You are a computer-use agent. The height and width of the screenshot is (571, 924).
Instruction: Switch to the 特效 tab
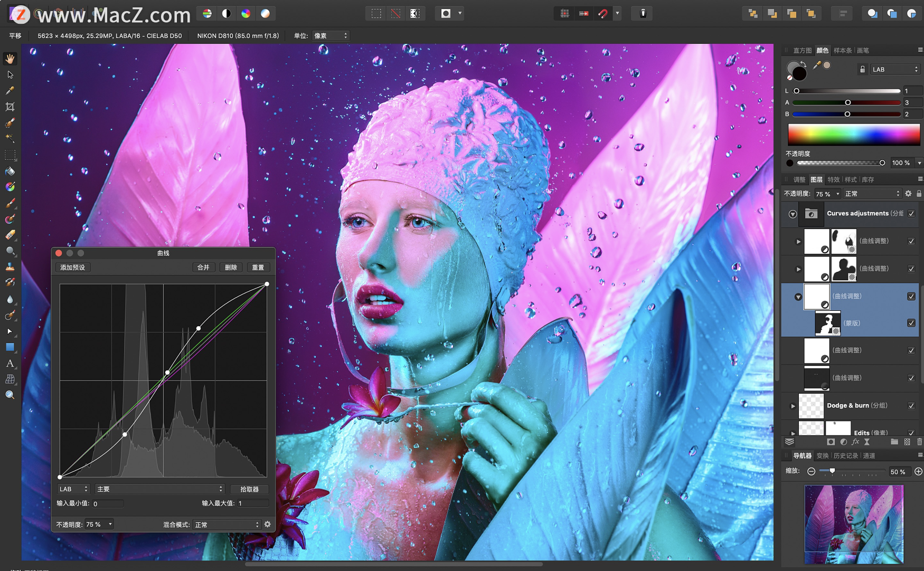[833, 179]
